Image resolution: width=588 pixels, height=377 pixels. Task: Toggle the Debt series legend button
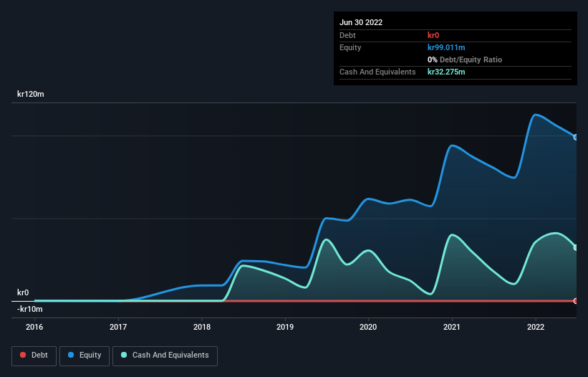coord(34,355)
